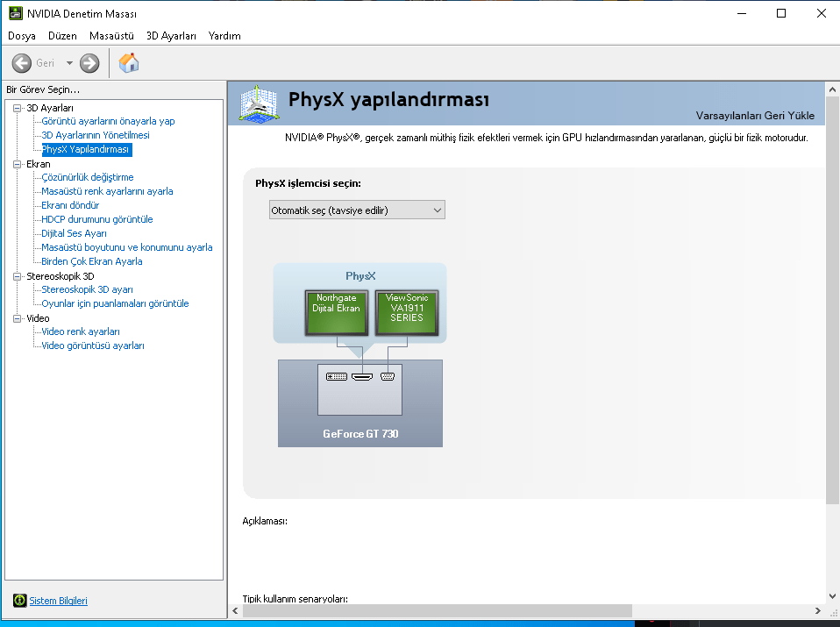Open the 3D Ayarları menu
The width and height of the screenshot is (840, 627).
(x=172, y=36)
